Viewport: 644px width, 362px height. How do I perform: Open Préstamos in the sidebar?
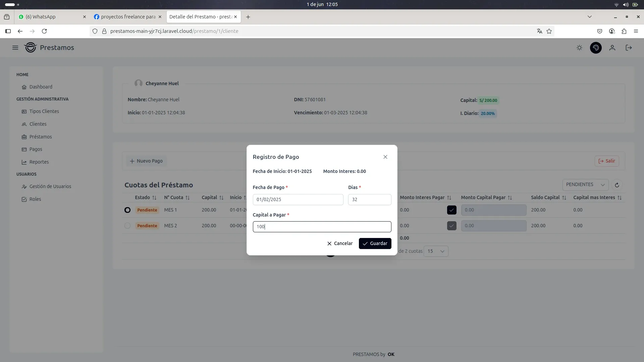pos(40,137)
